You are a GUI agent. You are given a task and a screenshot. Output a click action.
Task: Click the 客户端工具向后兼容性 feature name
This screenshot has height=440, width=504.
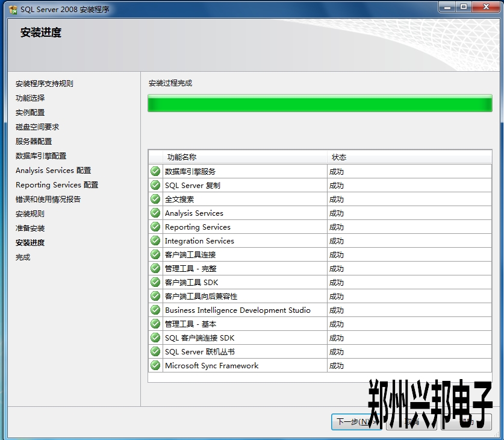[x=201, y=296]
